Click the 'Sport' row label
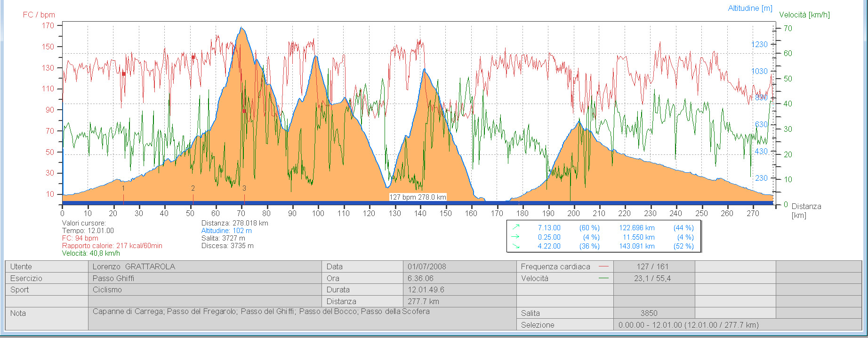The height and width of the screenshot is (338, 868). (x=19, y=290)
